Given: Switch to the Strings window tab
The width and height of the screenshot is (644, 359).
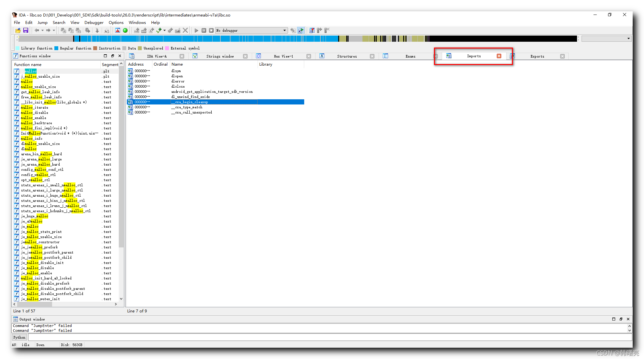Looking at the screenshot, I should pyautogui.click(x=220, y=56).
